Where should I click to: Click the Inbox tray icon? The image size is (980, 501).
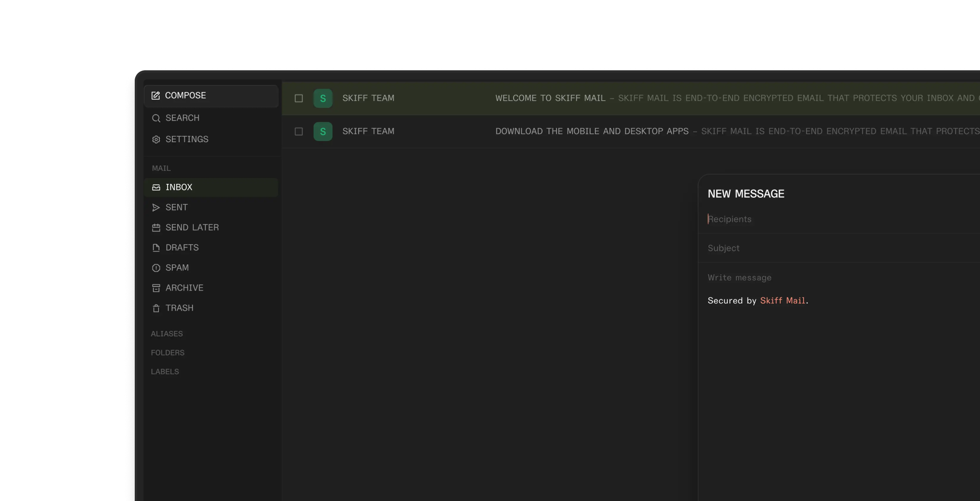(x=156, y=187)
